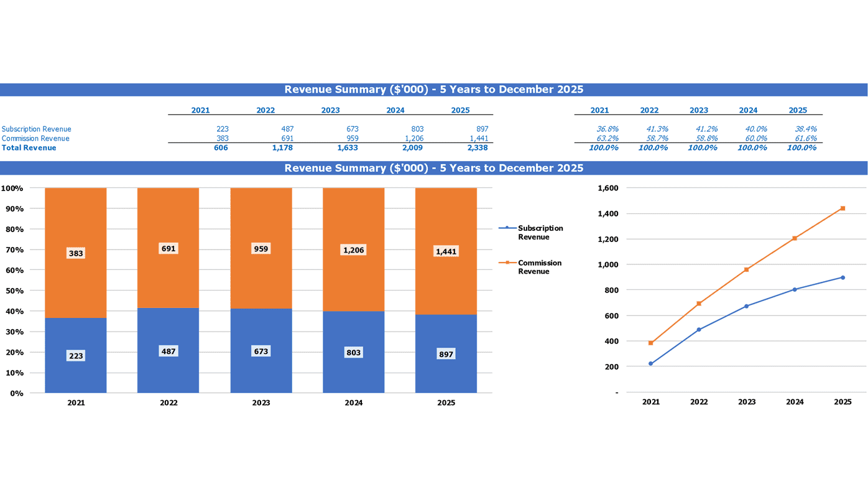
Task: Select percentage cell 40.0%
Action: pyautogui.click(x=755, y=129)
